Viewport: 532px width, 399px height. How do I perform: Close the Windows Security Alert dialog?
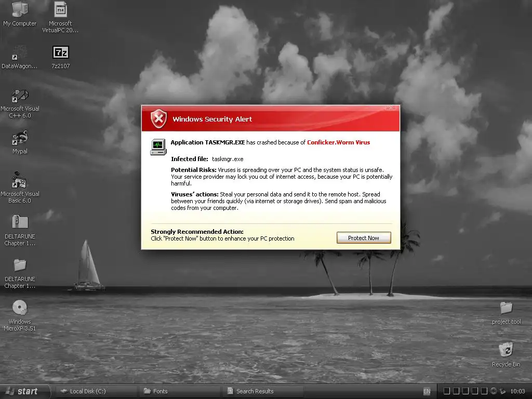pos(391,108)
